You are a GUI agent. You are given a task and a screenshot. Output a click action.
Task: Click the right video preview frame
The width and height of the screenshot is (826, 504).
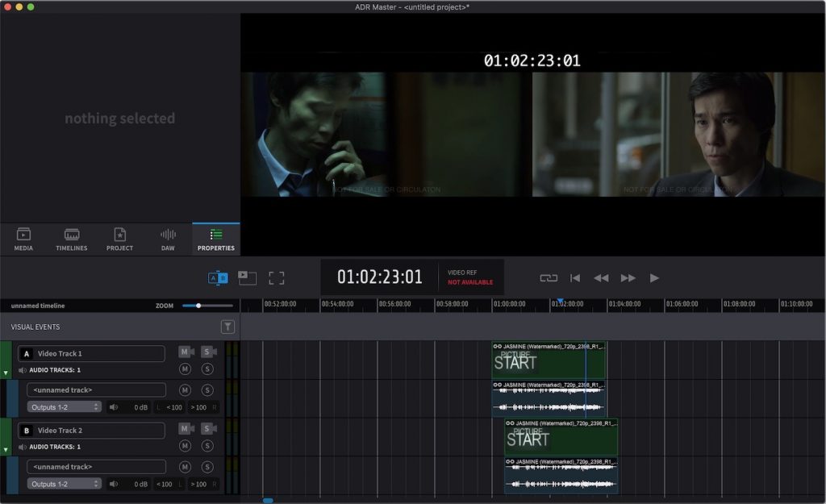point(678,135)
